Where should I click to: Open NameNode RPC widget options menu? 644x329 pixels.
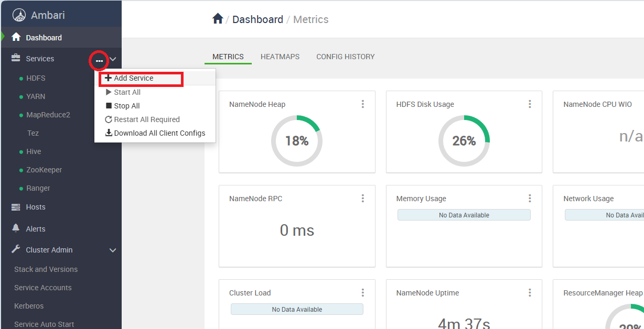(x=363, y=199)
